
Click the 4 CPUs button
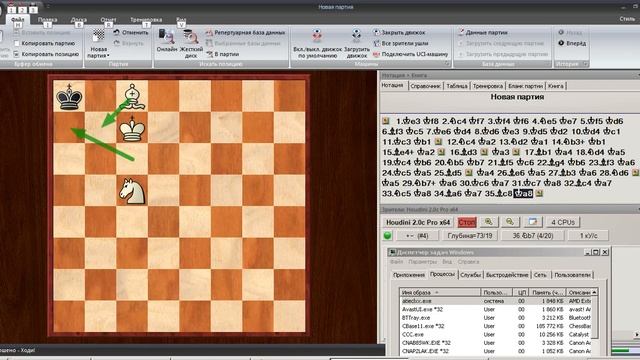pos(563,222)
